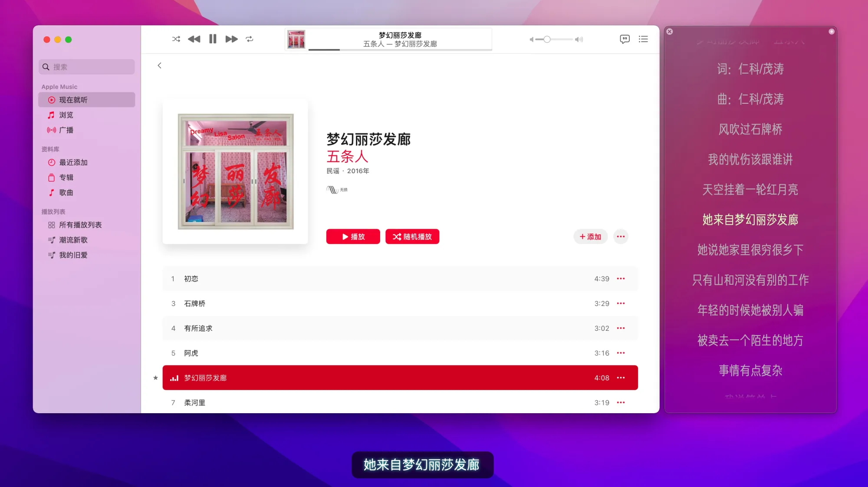868x487 pixels.
Task: Open album more options ellipsis button
Action: tap(621, 237)
